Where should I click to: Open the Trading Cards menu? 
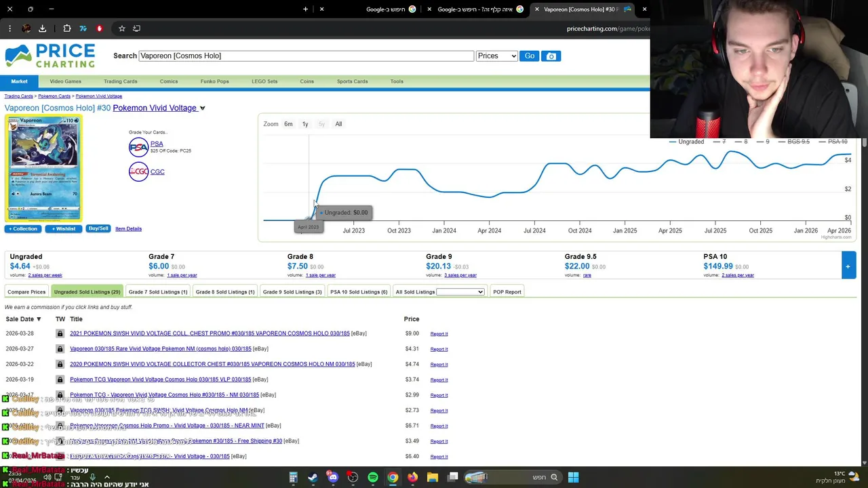point(120,81)
